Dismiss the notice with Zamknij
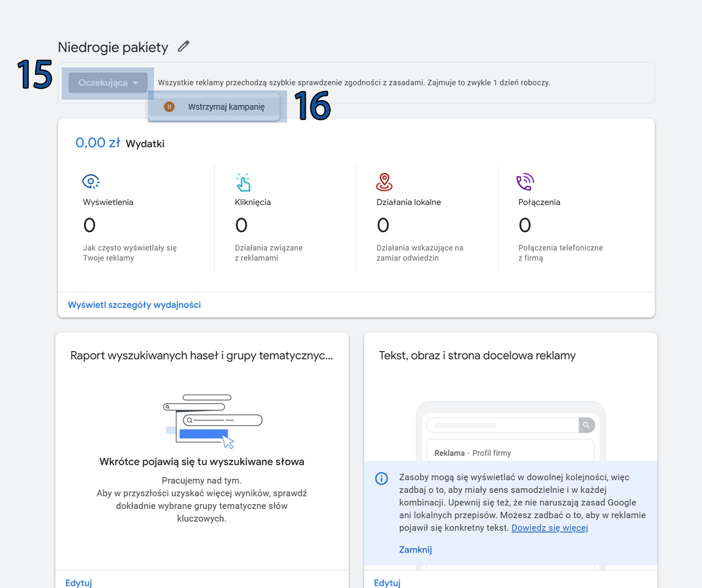 (x=415, y=549)
